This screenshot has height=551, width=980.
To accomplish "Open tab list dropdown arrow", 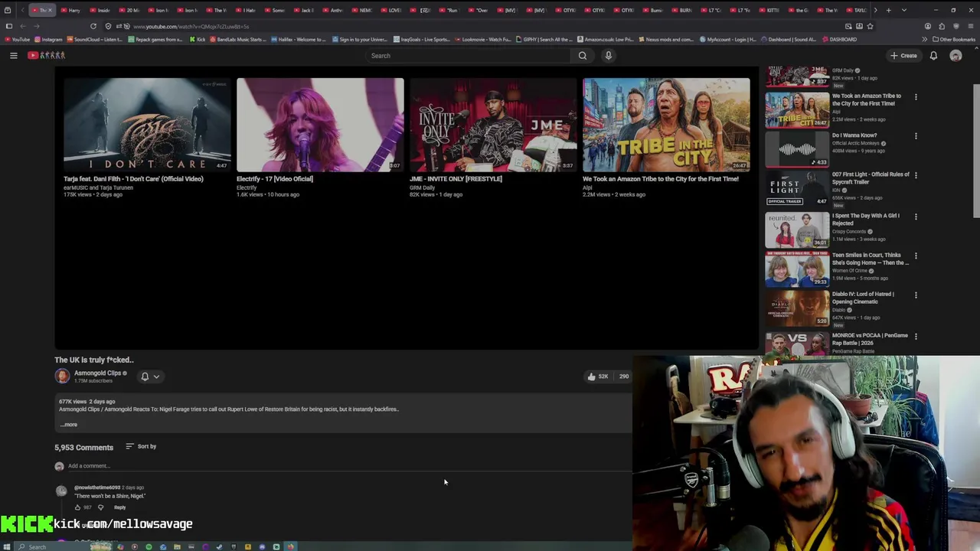I will click(x=904, y=10).
